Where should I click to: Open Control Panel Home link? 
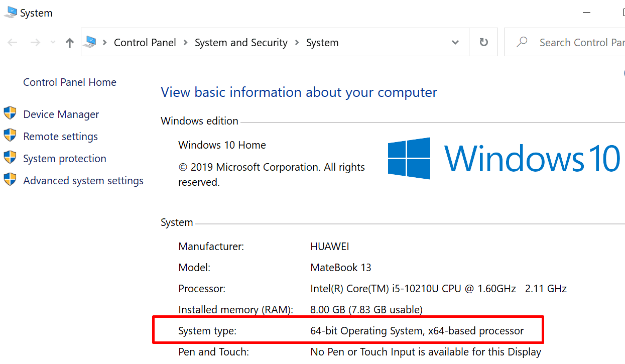pyautogui.click(x=70, y=82)
